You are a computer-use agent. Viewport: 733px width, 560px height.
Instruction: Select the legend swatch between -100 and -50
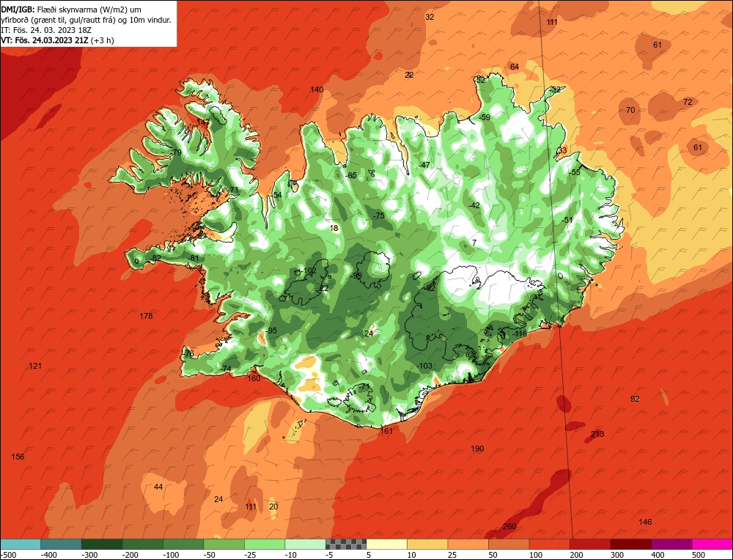pos(183,544)
